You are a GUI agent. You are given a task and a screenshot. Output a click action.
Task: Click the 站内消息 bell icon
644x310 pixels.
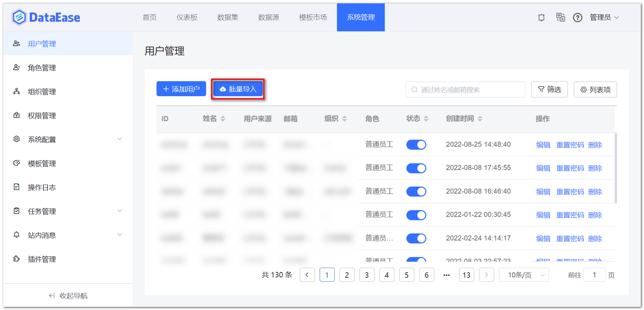pyautogui.click(x=16, y=235)
